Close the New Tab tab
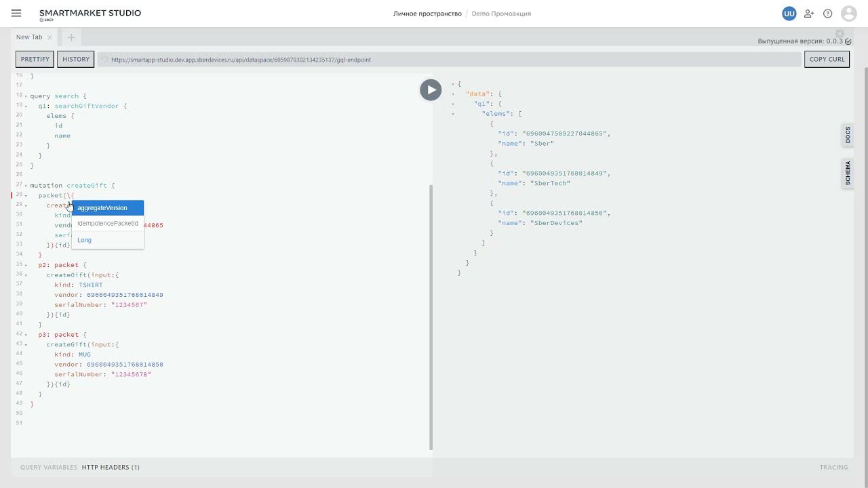This screenshot has width=868, height=488. 50,37
